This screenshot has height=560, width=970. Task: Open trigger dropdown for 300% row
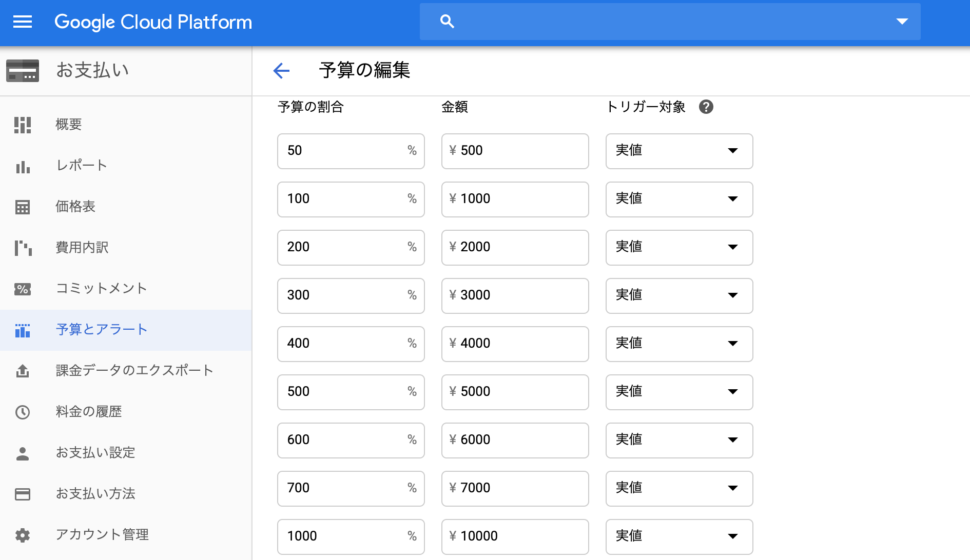coord(679,296)
